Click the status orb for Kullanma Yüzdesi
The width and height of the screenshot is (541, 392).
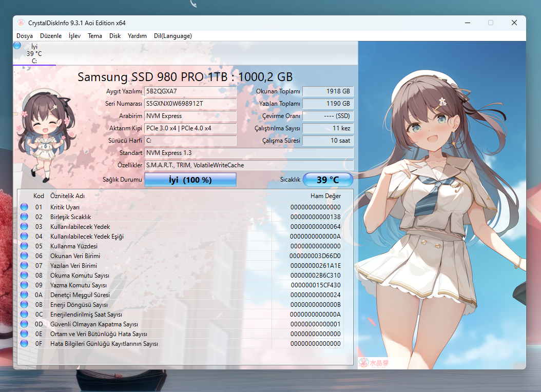click(x=24, y=246)
